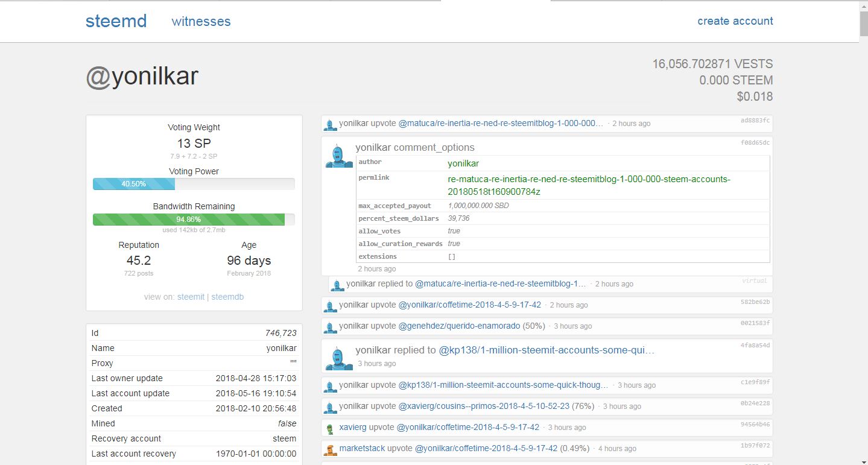Open transaction hash f08d65dc
Viewport: 868px width, 465px height.
[x=755, y=142]
